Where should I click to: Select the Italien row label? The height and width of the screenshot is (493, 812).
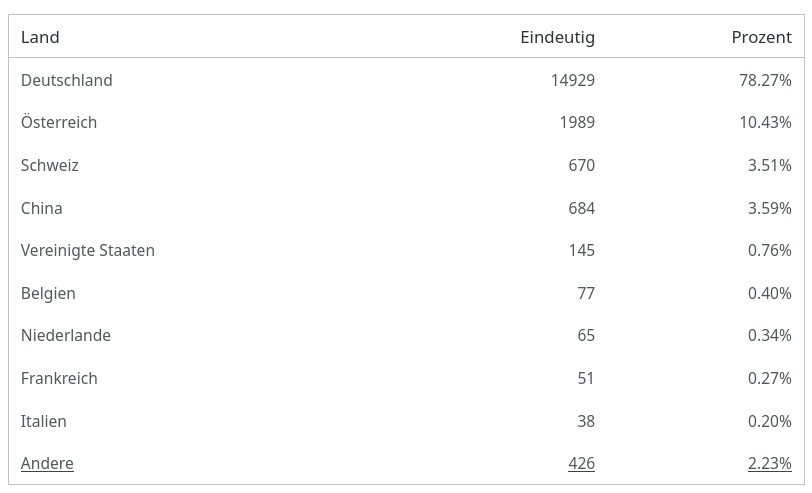[x=44, y=421]
